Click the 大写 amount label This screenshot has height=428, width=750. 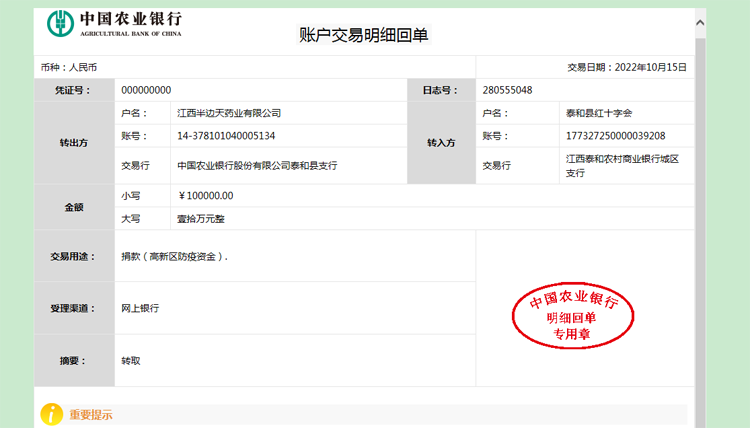(x=131, y=219)
